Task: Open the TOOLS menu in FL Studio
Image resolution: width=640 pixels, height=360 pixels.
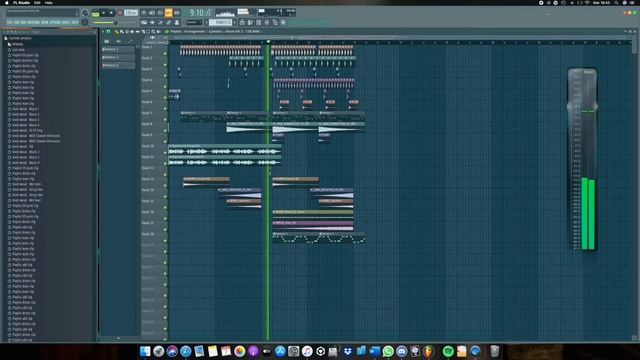Action: pos(67,22)
